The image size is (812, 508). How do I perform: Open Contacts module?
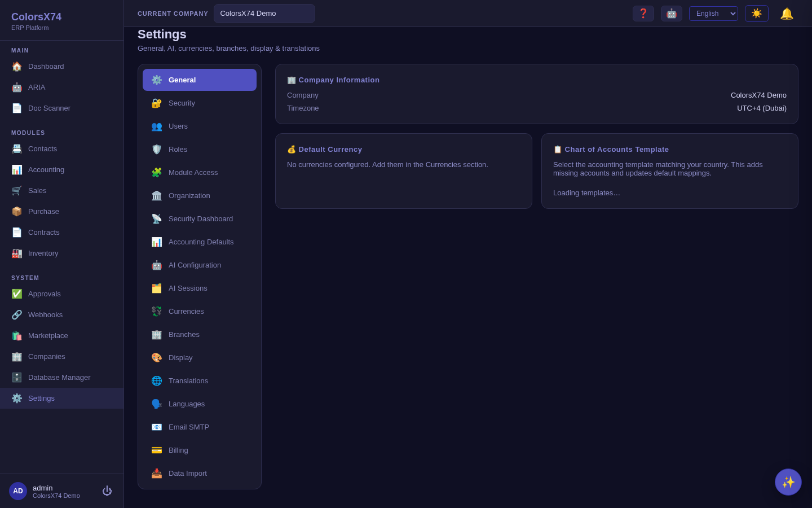[62, 149]
